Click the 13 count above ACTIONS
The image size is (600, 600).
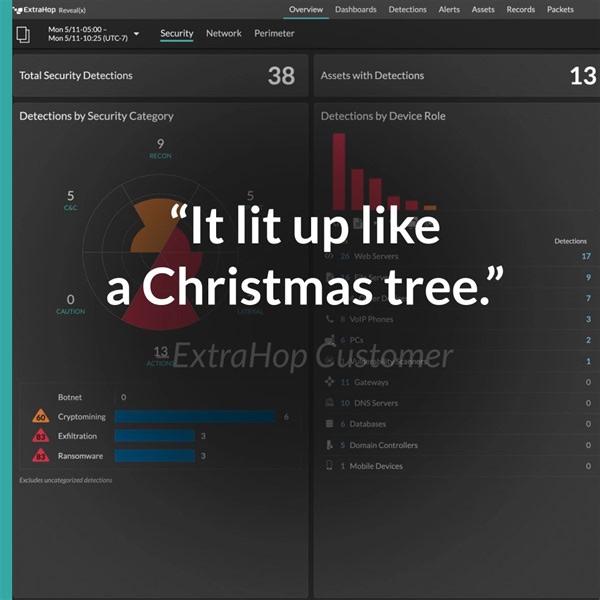[x=161, y=352]
